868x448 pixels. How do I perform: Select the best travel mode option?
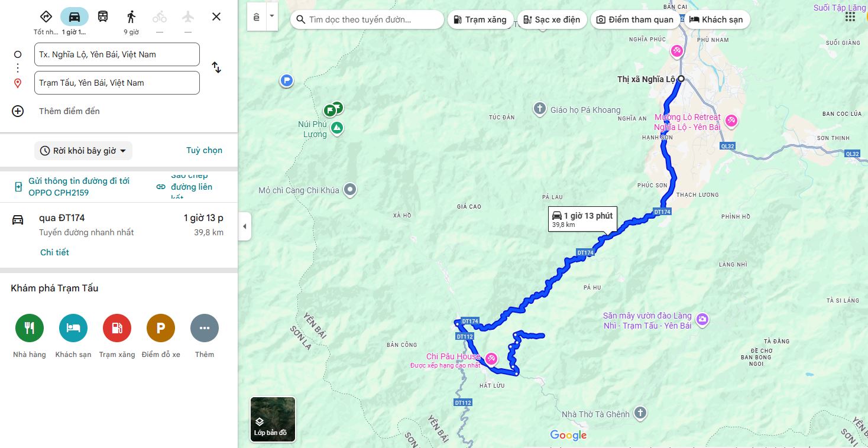click(x=46, y=17)
